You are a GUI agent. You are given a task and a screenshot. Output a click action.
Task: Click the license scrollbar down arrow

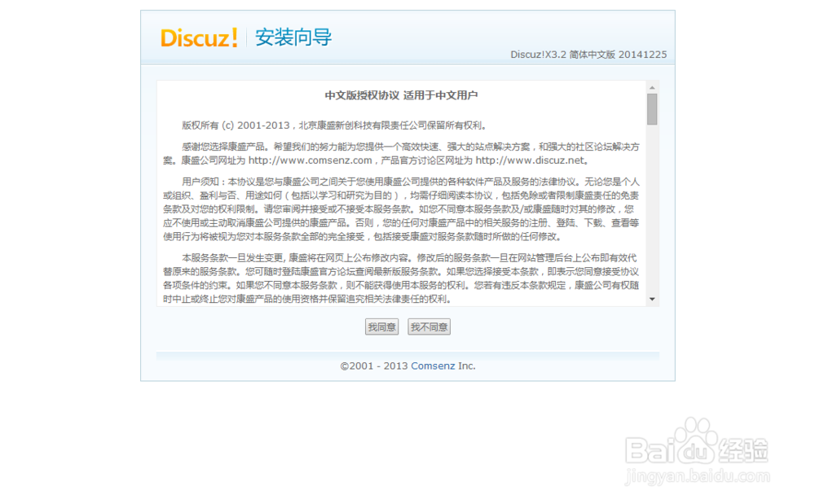coord(652,300)
